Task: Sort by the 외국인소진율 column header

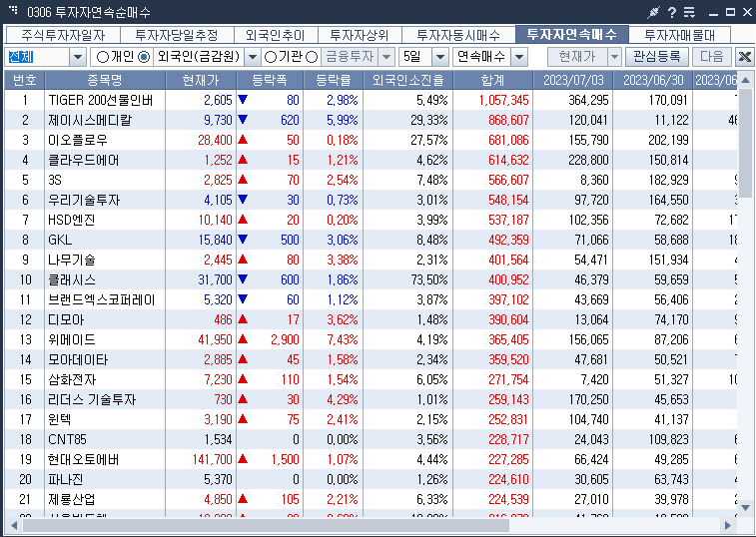Action: (407, 80)
